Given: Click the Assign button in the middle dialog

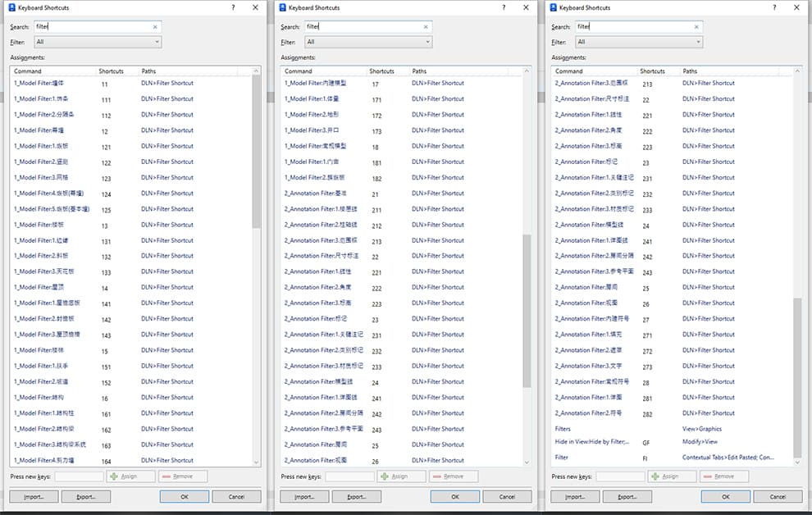Looking at the screenshot, I should (401, 476).
